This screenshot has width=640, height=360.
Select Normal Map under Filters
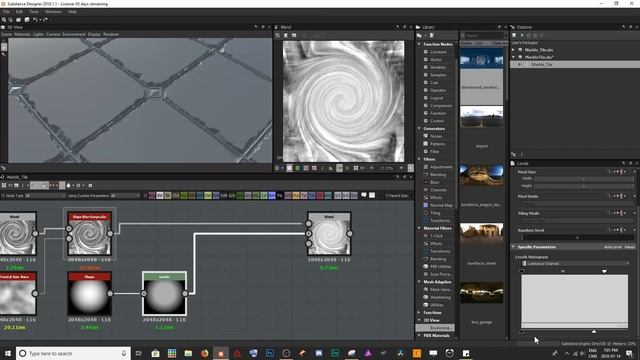(x=440, y=205)
